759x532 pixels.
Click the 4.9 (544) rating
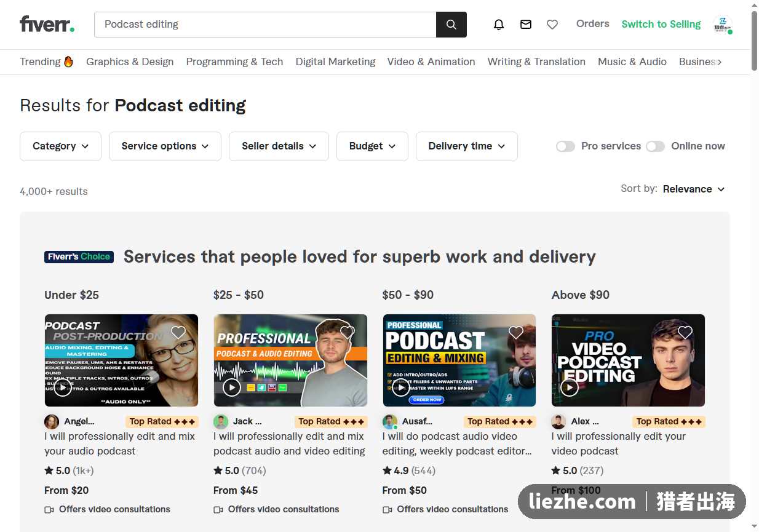tap(409, 471)
